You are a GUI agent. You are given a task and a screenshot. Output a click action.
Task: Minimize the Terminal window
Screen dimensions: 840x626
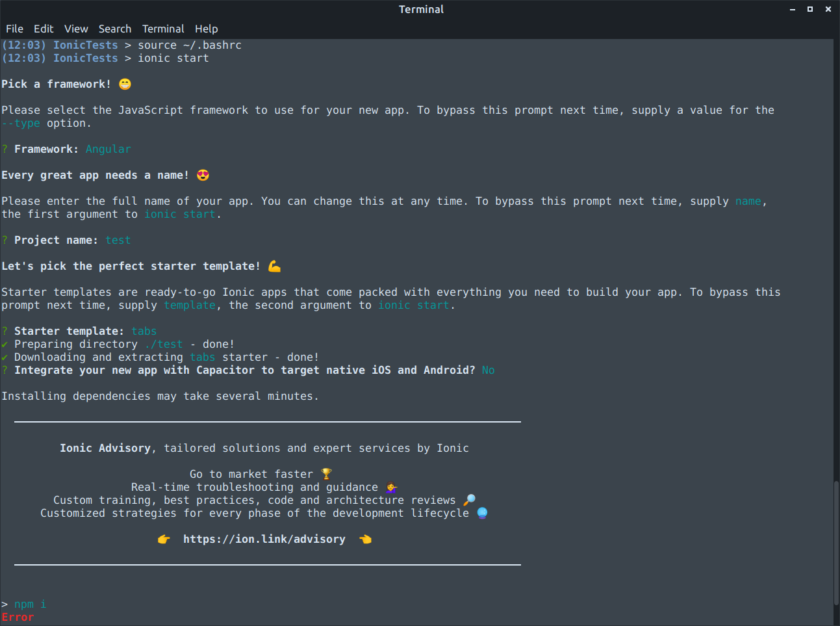point(793,9)
